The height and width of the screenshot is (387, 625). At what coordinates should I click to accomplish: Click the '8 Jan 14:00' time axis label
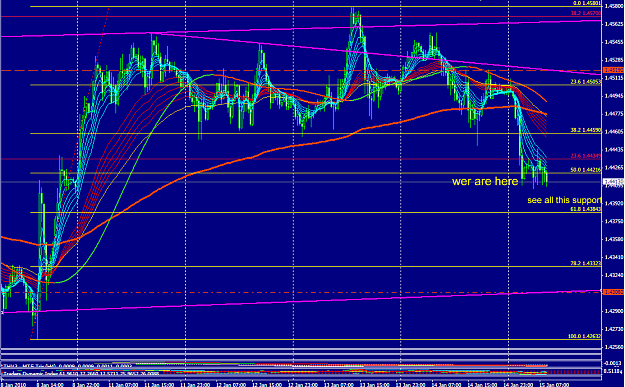[50, 385]
